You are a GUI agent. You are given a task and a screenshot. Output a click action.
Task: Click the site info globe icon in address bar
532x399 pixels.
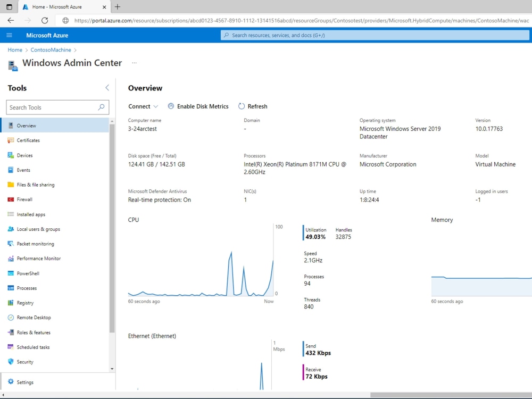[65, 20]
